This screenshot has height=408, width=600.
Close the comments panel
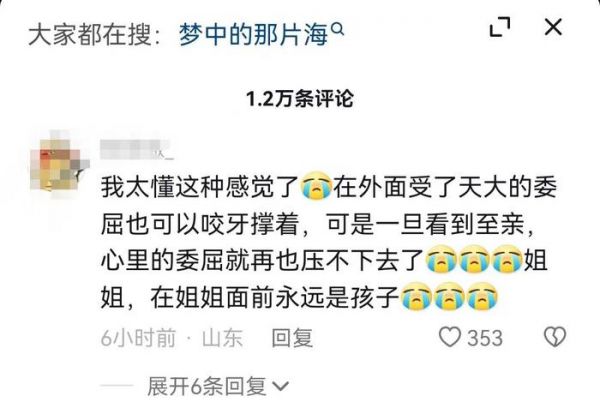553,27
